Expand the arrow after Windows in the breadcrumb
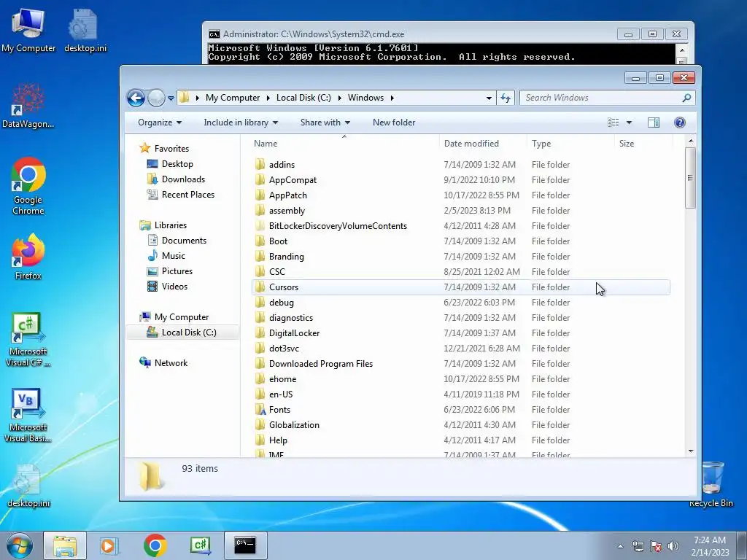 tap(392, 98)
